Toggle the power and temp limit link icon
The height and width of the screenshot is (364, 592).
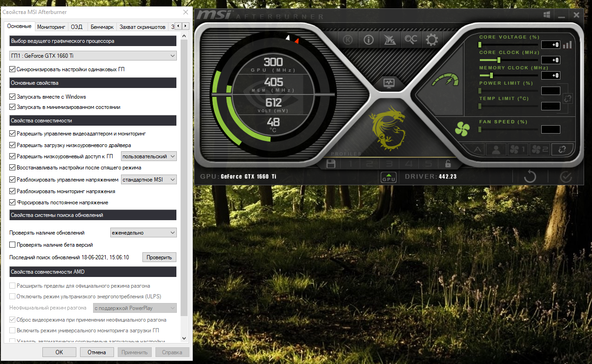point(567,98)
